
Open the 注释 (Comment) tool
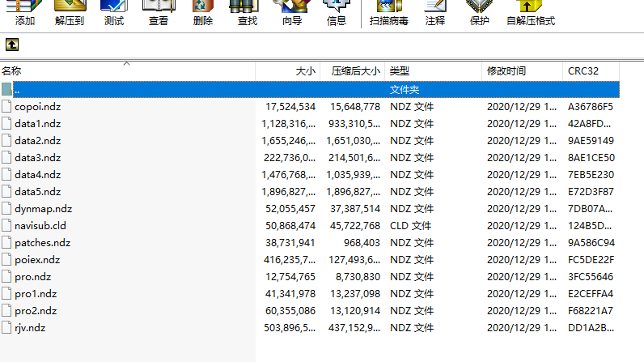click(x=435, y=13)
